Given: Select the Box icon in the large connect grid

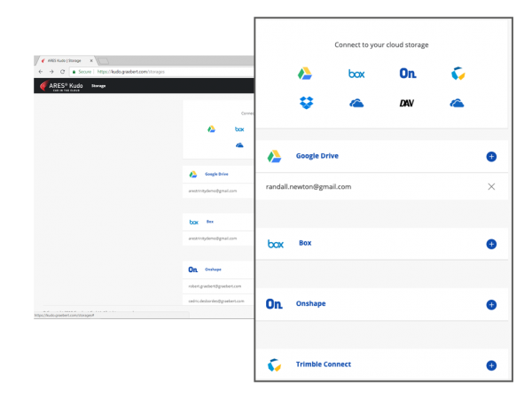Looking at the screenshot, I should point(356,74).
